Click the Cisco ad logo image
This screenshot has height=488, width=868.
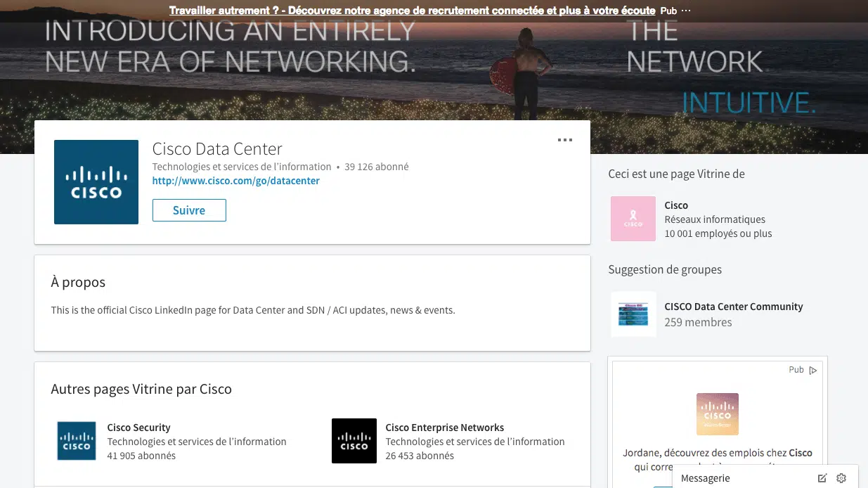point(717,414)
